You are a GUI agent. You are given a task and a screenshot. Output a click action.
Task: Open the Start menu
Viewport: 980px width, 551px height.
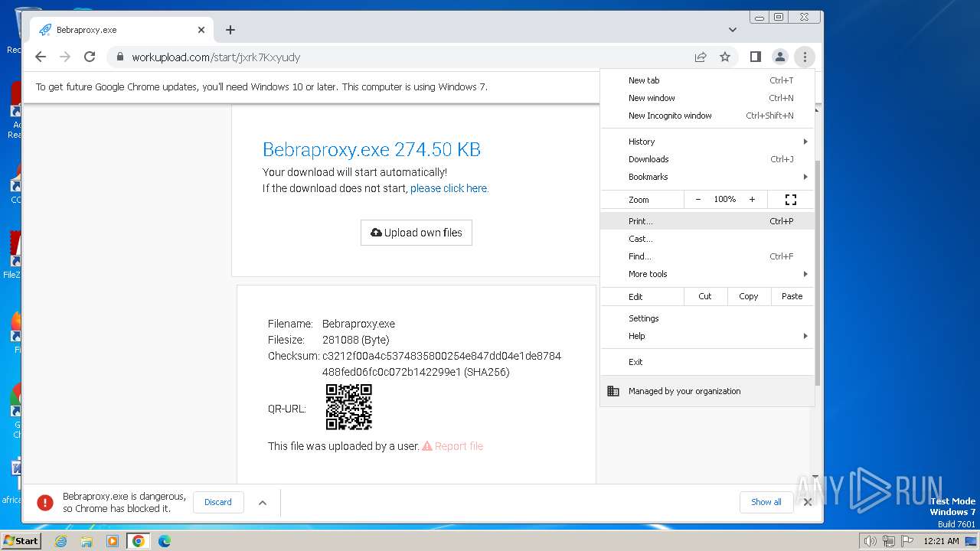coord(21,541)
